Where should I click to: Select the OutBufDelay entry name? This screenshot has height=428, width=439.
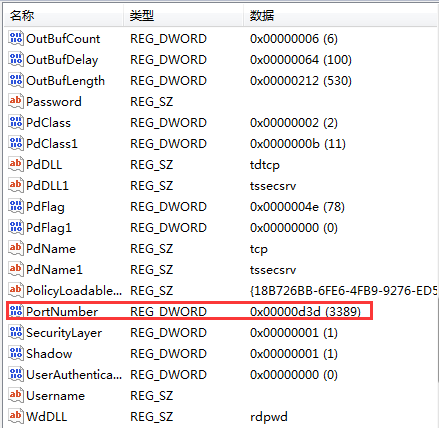pyautogui.click(x=62, y=60)
